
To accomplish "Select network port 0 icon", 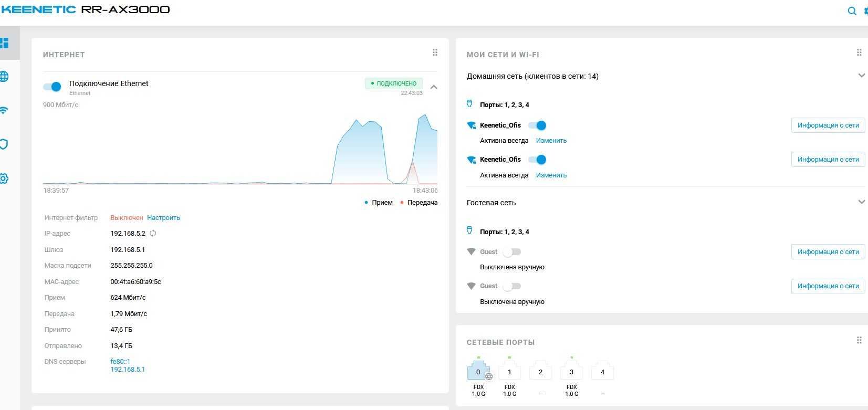I will coord(478,370).
